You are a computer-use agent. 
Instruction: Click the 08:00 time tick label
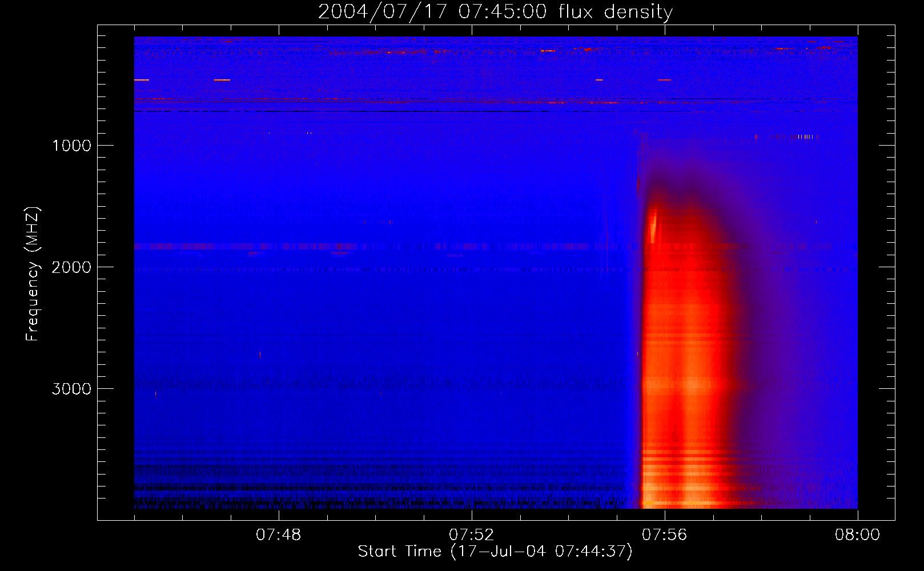[x=857, y=535]
